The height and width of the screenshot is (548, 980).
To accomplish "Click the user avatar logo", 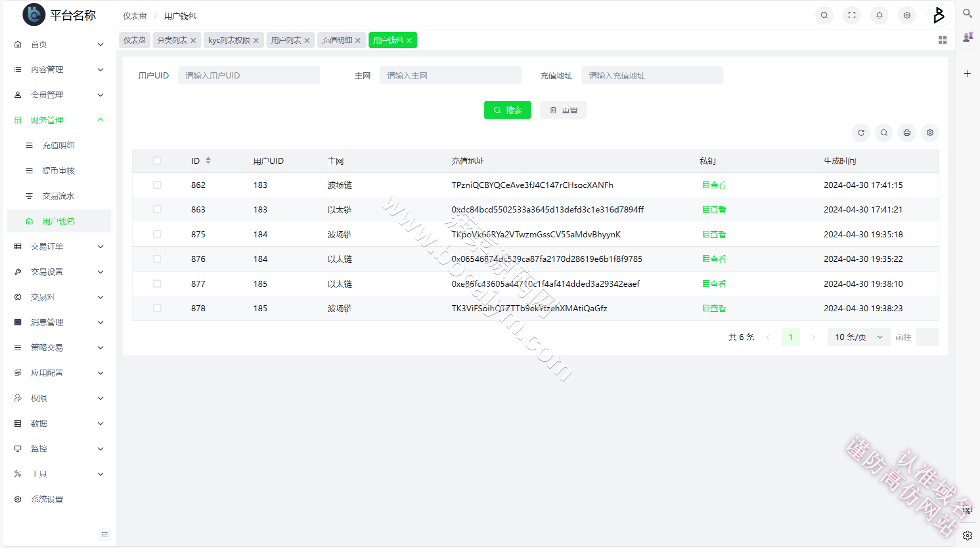I will click(939, 15).
